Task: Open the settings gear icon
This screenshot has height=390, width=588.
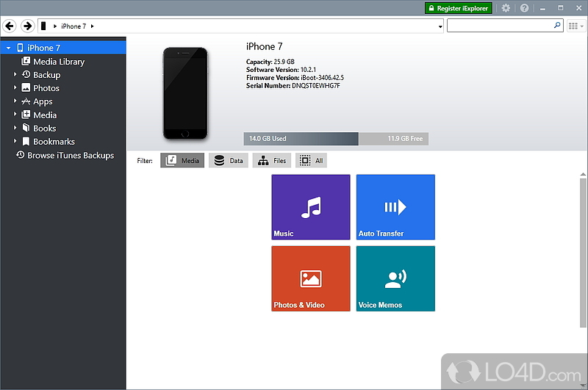Action: [x=505, y=8]
